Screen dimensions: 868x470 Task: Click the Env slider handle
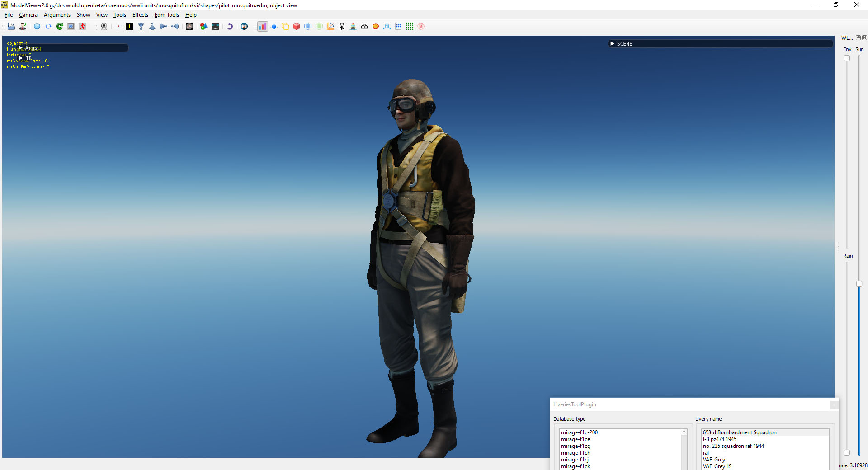[x=847, y=58]
